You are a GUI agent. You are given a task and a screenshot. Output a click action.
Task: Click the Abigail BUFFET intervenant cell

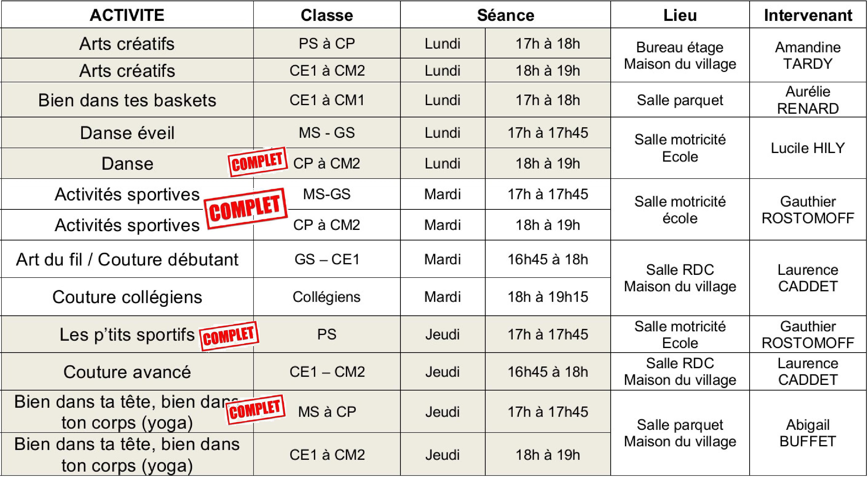click(808, 433)
